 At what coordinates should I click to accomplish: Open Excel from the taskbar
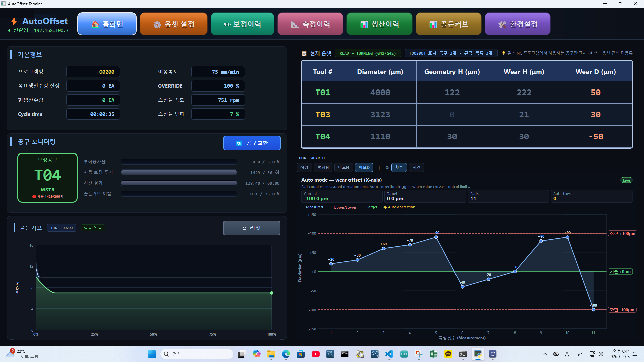point(433,354)
